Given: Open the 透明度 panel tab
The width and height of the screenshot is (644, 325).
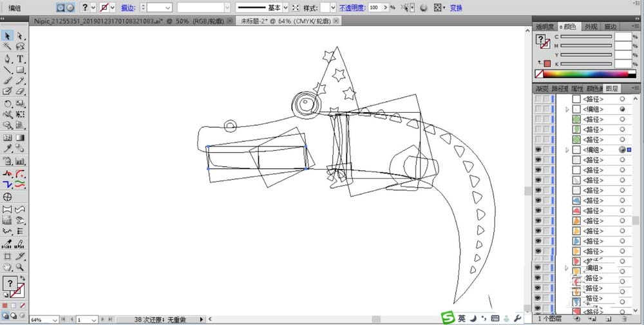Looking at the screenshot, I should [x=545, y=26].
